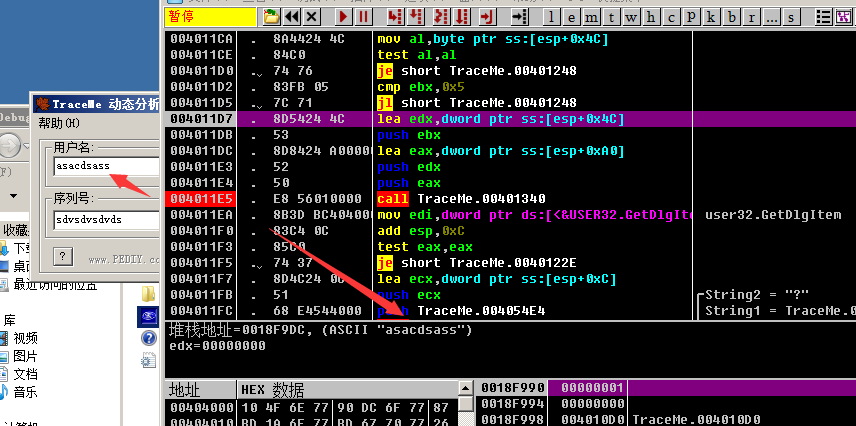Open Run trace with '...' button
Screen dimensions: 856x426
click(x=771, y=17)
